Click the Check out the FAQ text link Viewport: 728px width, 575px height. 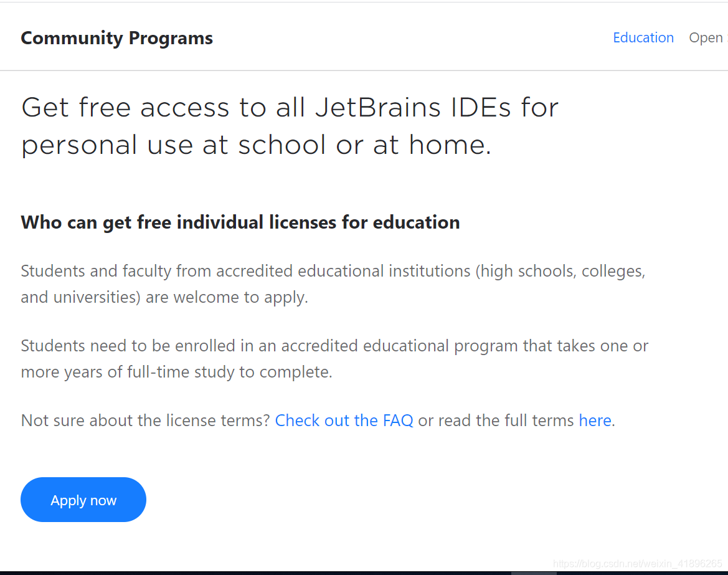point(344,421)
